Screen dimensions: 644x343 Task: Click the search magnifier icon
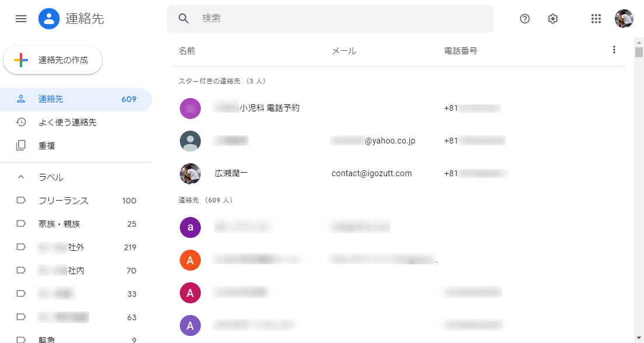pyautogui.click(x=184, y=19)
